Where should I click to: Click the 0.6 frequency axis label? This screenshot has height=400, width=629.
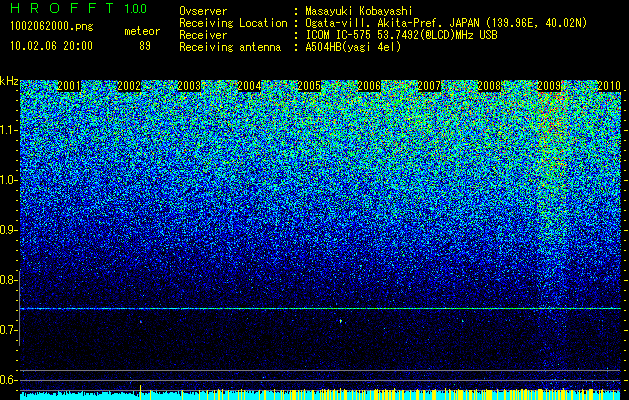click(x=8, y=380)
